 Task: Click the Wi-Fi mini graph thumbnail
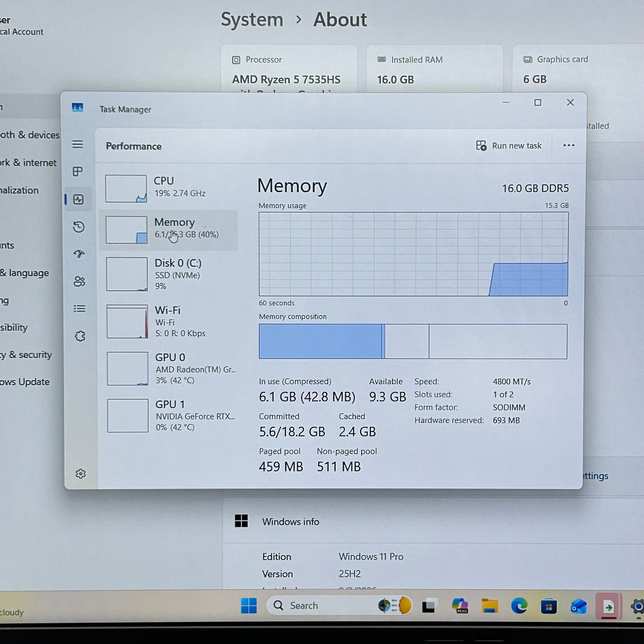click(x=127, y=321)
